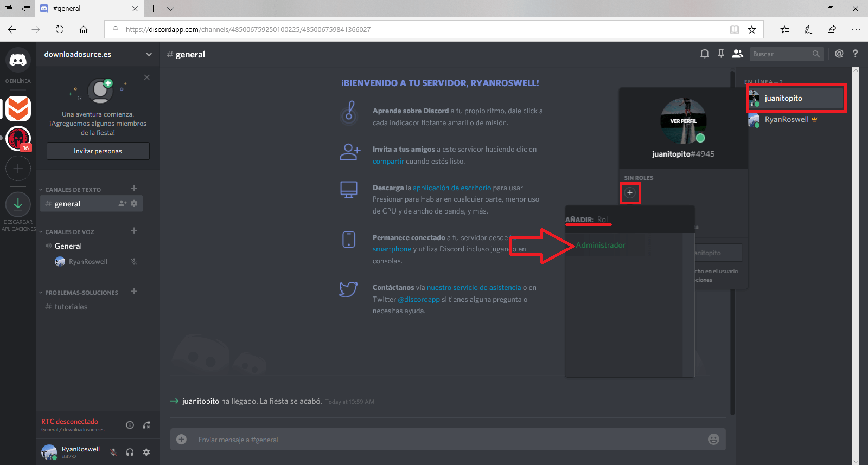Attach file with plus button
This screenshot has width=868, height=465.
(181, 440)
